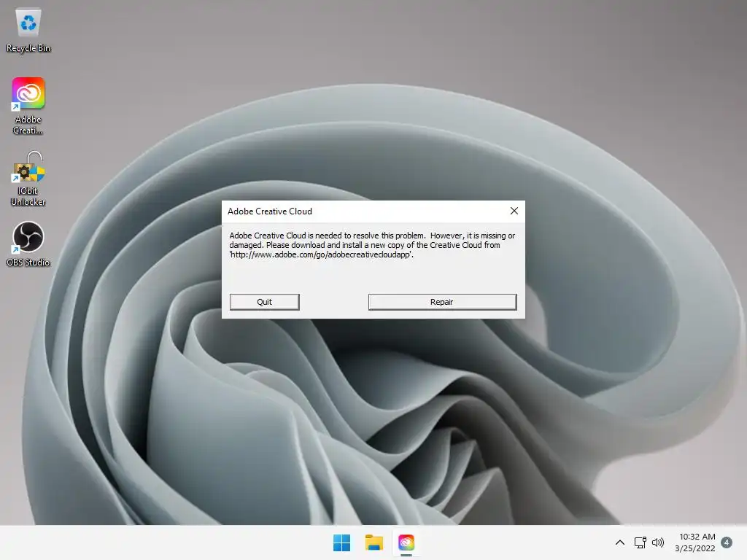
Task: Click the Repair button in the dialog
Action: 442,302
